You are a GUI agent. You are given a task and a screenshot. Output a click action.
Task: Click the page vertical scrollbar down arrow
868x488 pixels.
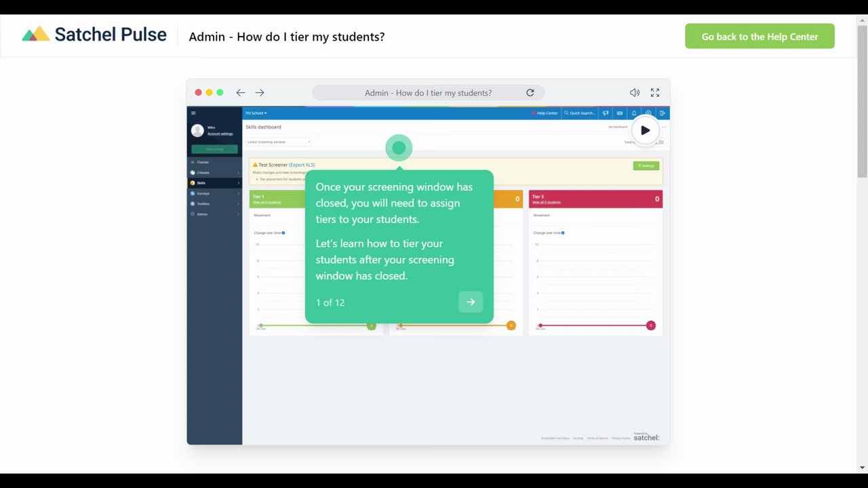(863, 467)
